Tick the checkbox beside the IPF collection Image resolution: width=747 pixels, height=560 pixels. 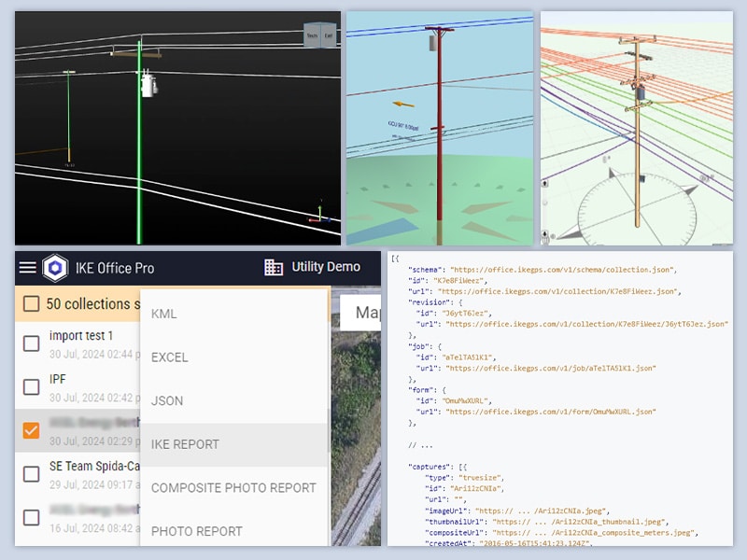click(31, 387)
